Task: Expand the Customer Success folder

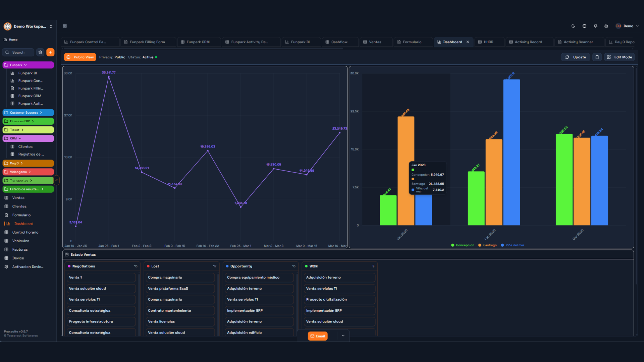Action: 41,113
